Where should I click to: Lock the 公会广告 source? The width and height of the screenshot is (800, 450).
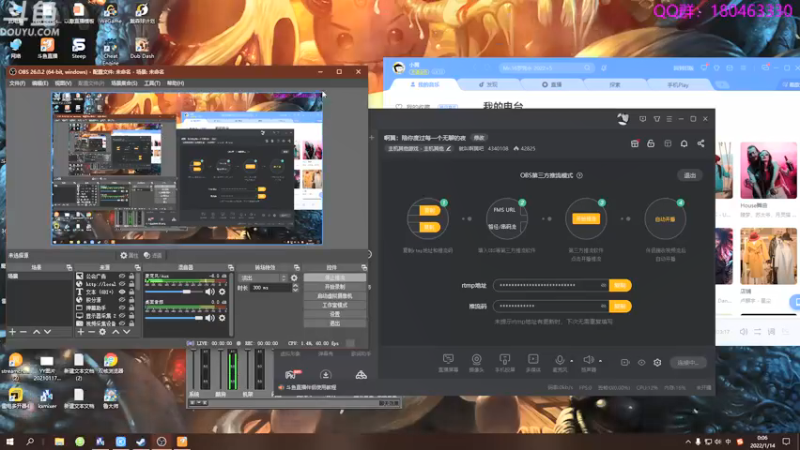tap(132, 276)
